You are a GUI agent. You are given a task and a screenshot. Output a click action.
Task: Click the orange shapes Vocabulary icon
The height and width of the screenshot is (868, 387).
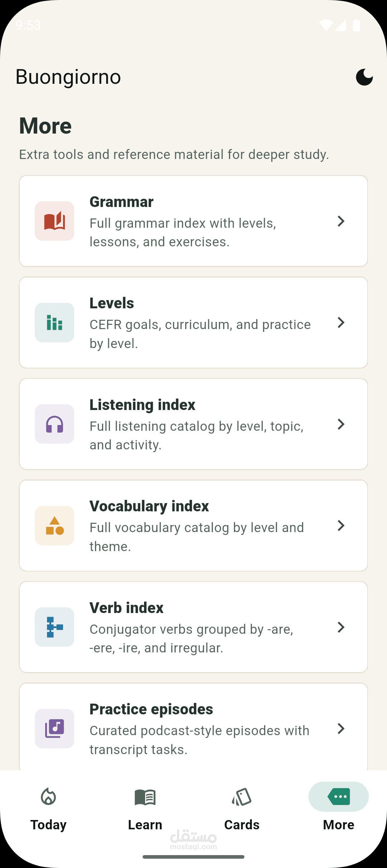click(x=54, y=526)
